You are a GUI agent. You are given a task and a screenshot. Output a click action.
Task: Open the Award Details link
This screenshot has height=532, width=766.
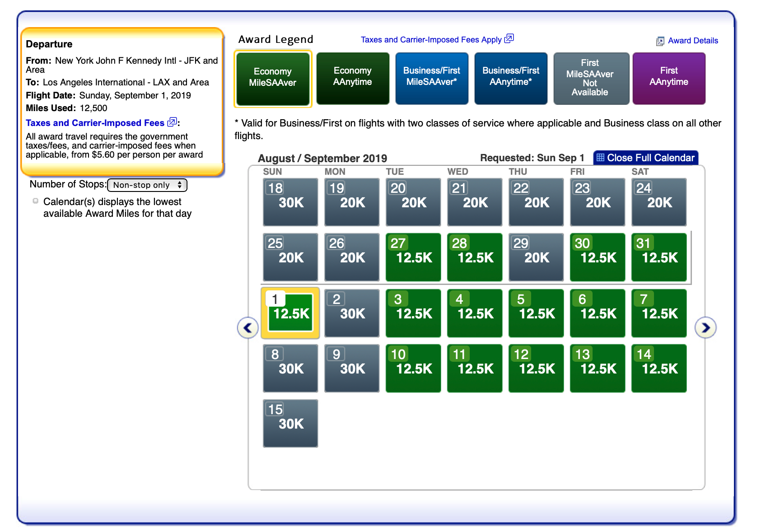pos(692,41)
